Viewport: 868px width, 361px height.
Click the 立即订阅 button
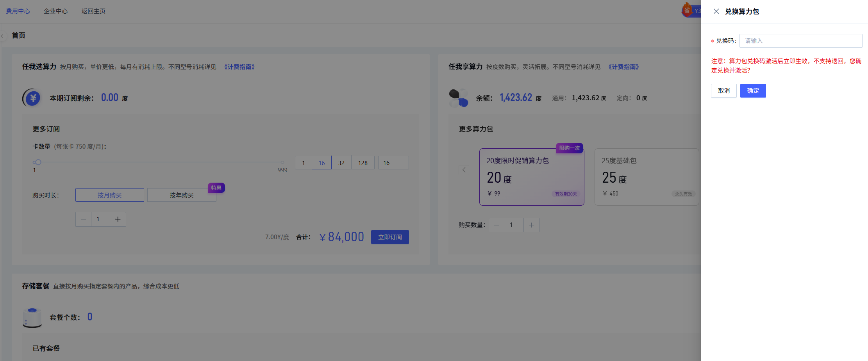389,237
